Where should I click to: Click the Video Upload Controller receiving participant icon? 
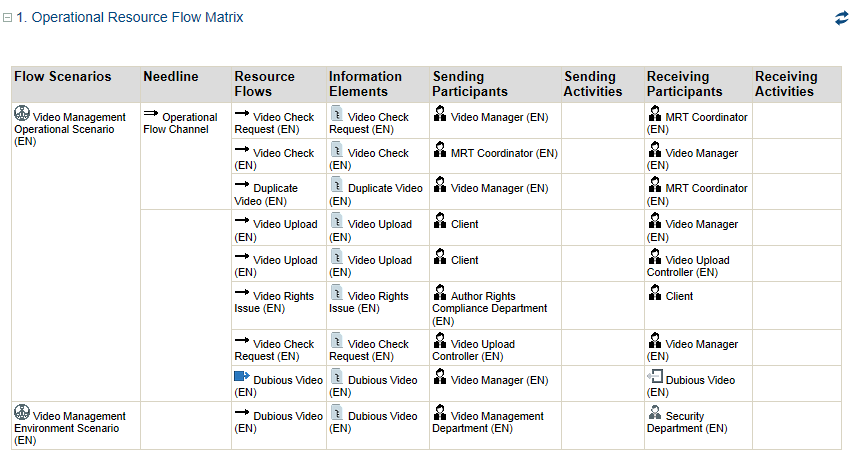click(x=655, y=258)
